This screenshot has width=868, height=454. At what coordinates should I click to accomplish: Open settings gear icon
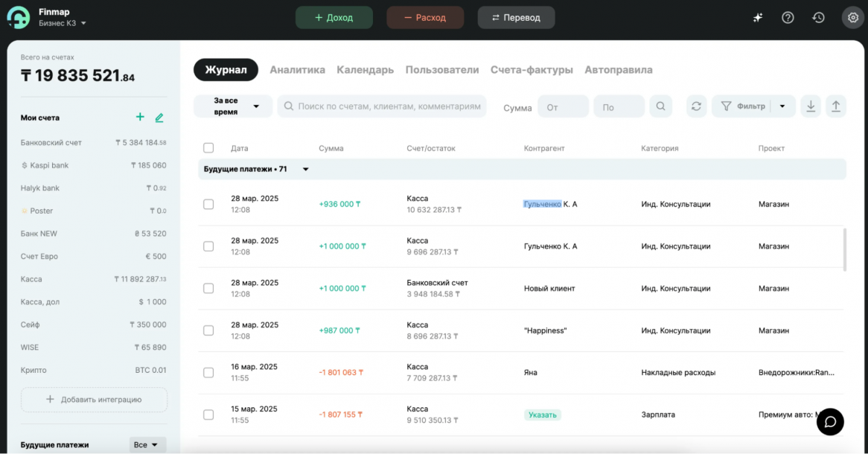852,18
